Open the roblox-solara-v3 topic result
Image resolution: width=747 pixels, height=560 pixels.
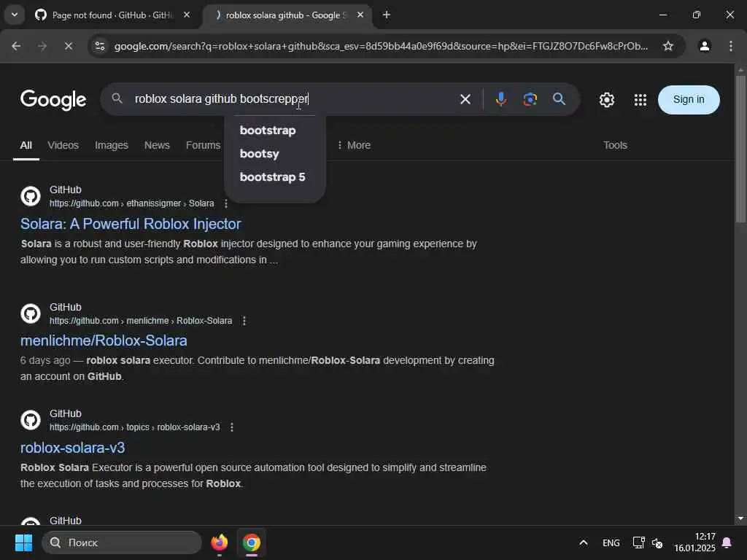click(x=72, y=448)
